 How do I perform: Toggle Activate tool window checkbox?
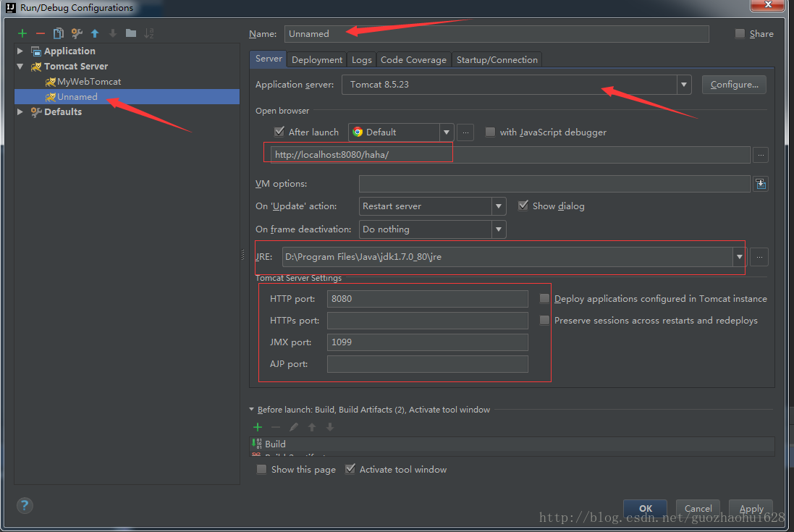click(350, 469)
